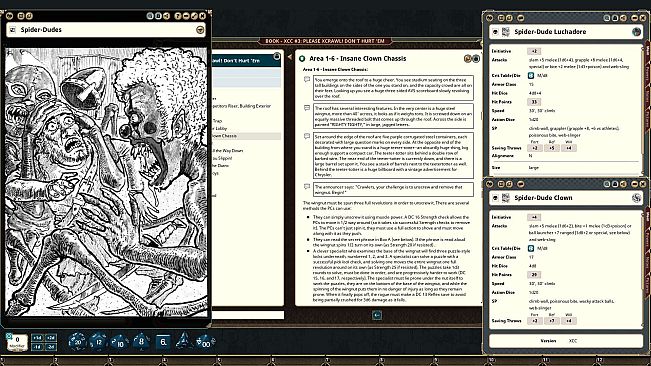Roll the d6 die
This screenshot has width=651, height=366.
pos(163,342)
